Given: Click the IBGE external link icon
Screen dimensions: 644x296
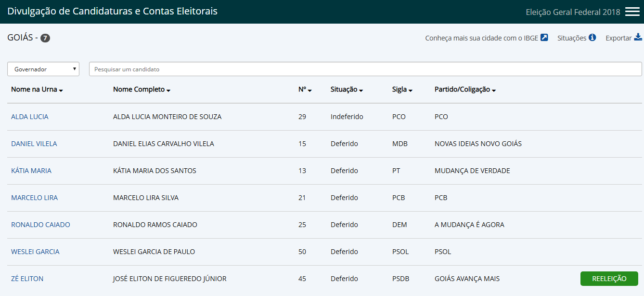Looking at the screenshot, I should coord(544,38).
